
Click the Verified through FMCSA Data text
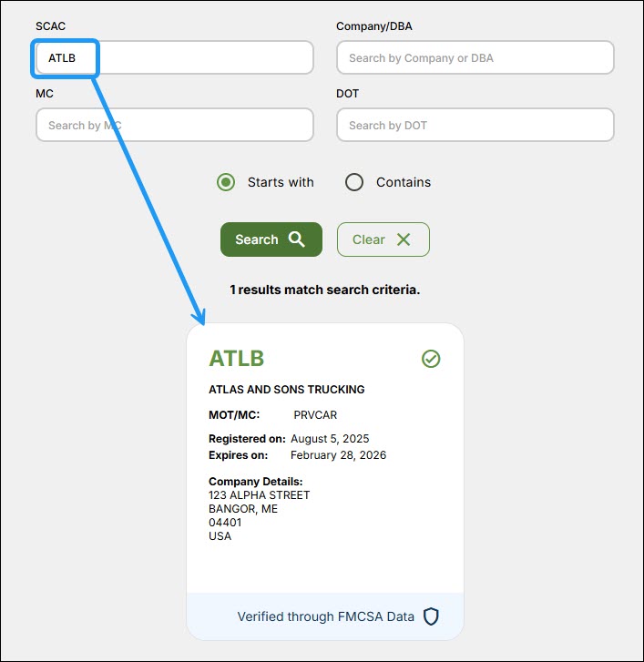[325, 616]
